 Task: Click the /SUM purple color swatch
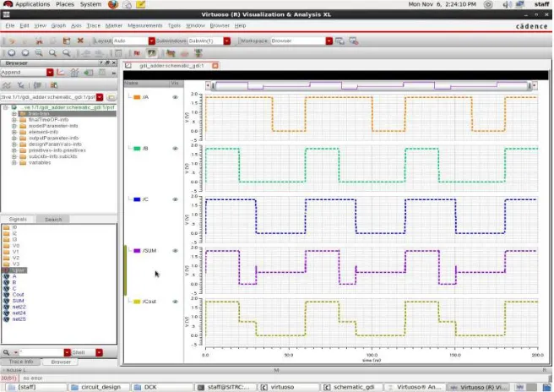click(137, 251)
